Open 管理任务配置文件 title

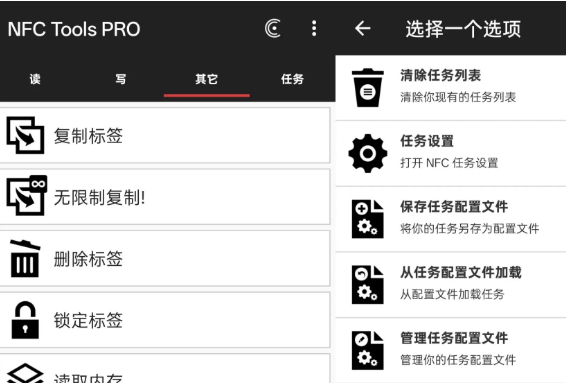[x=454, y=338]
